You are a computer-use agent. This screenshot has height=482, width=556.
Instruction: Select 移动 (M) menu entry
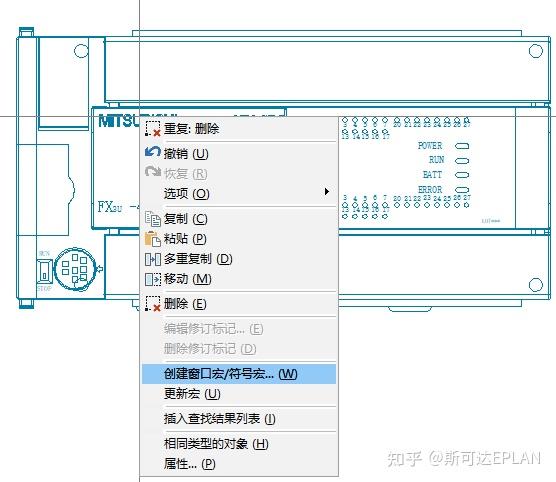(x=239, y=279)
